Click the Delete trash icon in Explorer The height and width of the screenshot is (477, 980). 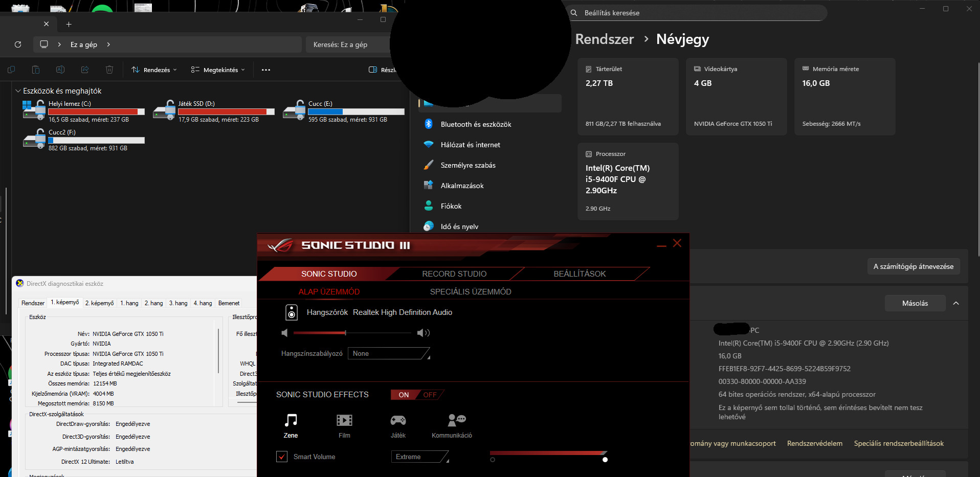pos(109,70)
